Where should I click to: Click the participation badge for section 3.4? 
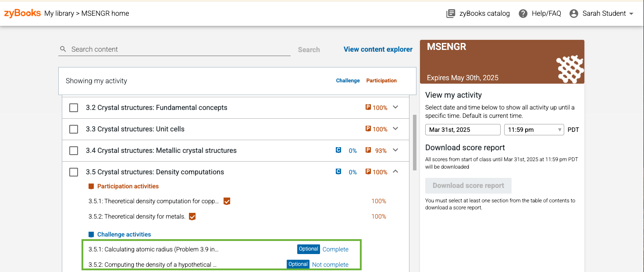point(368,150)
